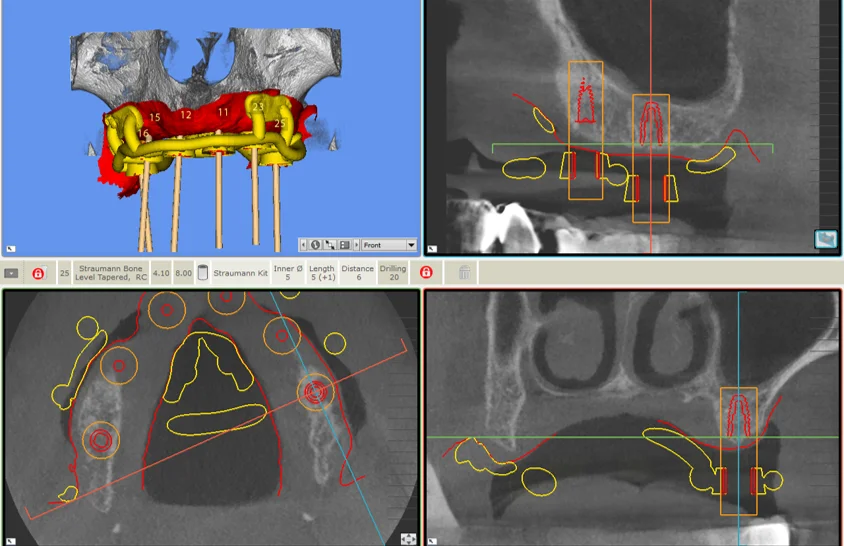Click the trash delete icon in implant bar
The width and height of the screenshot is (844, 546).
(465, 272)
